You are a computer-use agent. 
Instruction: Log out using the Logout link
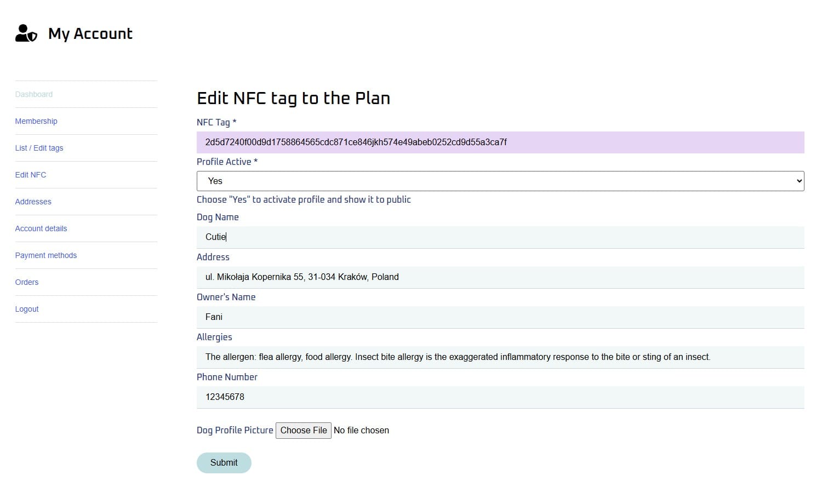click(x=27, y=309)
